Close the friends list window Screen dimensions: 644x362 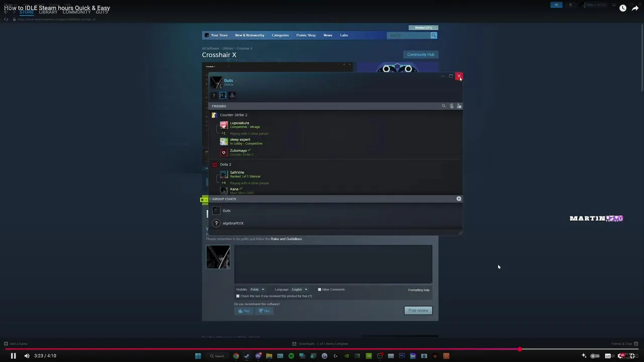point(459,76)
